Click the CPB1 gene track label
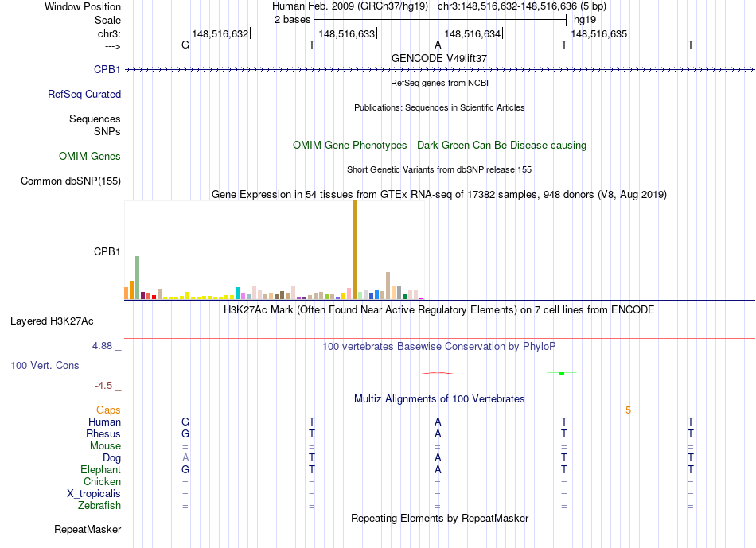The image size is (756, 548). click(x=107, y=69)
